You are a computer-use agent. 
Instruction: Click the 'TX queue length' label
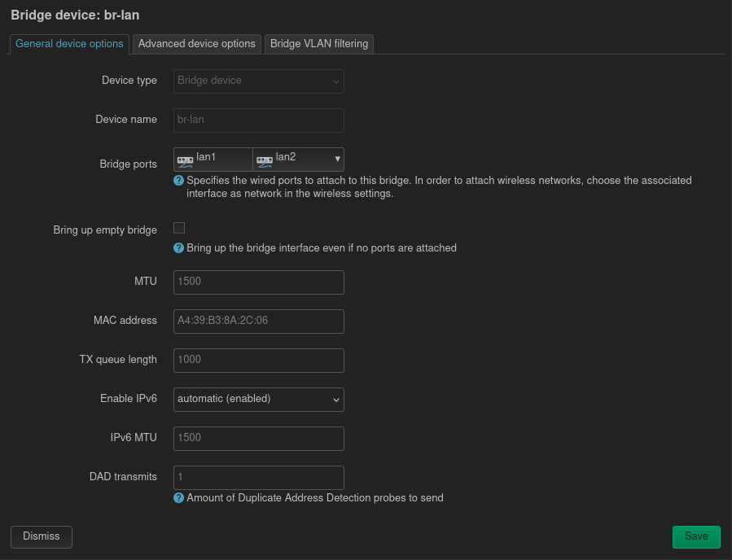pyautogui.click(x=118, y=360)
